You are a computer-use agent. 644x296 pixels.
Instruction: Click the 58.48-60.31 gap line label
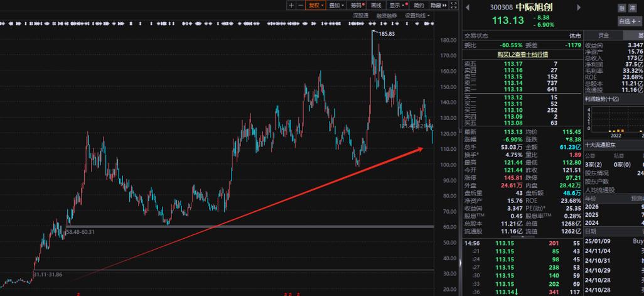(x=80, y=232)
